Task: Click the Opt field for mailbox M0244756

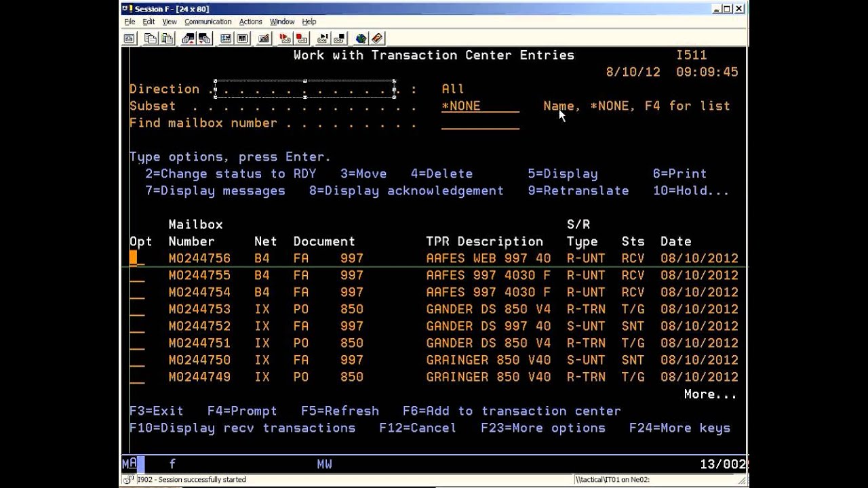Action: (x=137, y=259)
